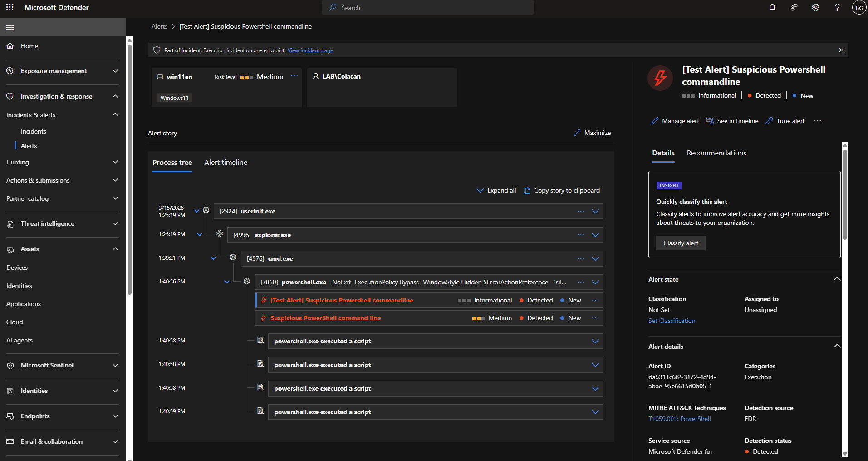Collapse the userinit.exe tree node
Image resolution: width=868 pixels, height=461 pixels.
pyautogui.click(x=197, y=211)
